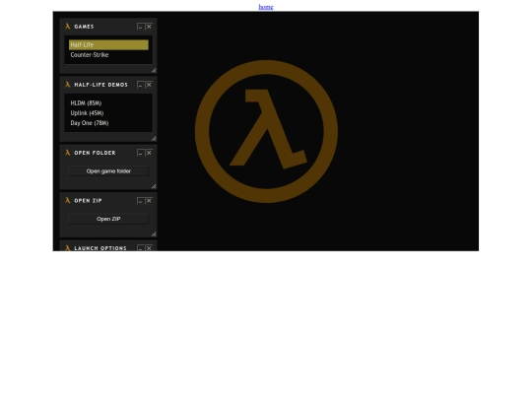Click the Open ZIP panel resize grip
Viewport: 532px width, 399px height.
click(154, 234)
